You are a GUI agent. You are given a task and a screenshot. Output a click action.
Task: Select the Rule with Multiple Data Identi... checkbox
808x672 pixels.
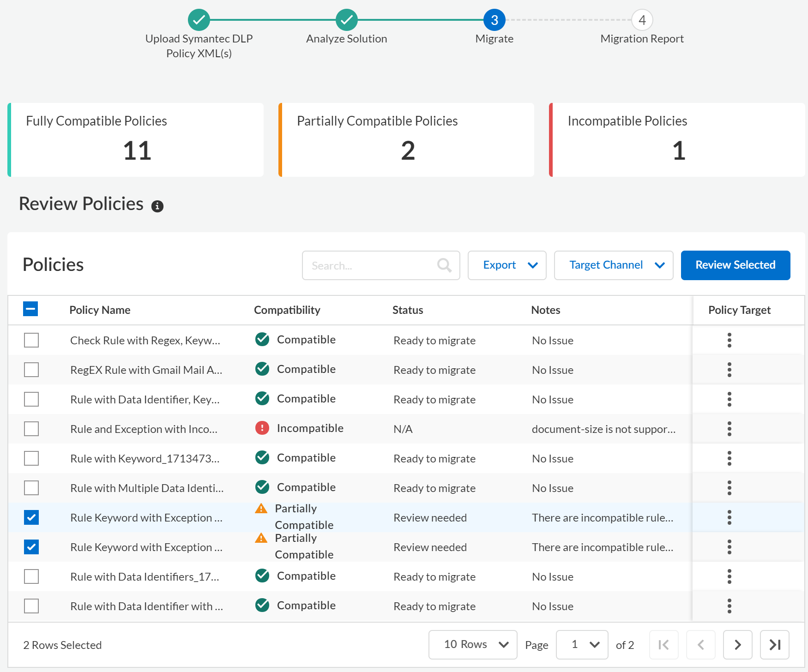coord(31,488)
